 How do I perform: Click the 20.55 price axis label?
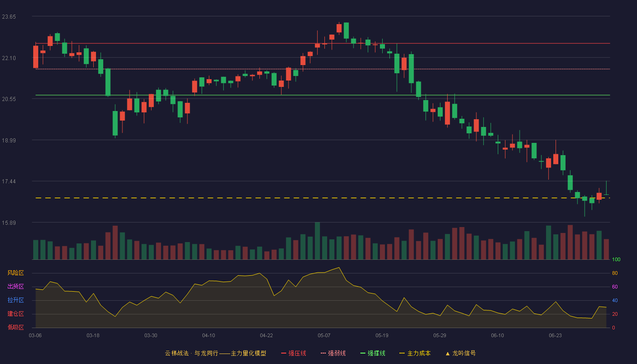click(9, 99)
